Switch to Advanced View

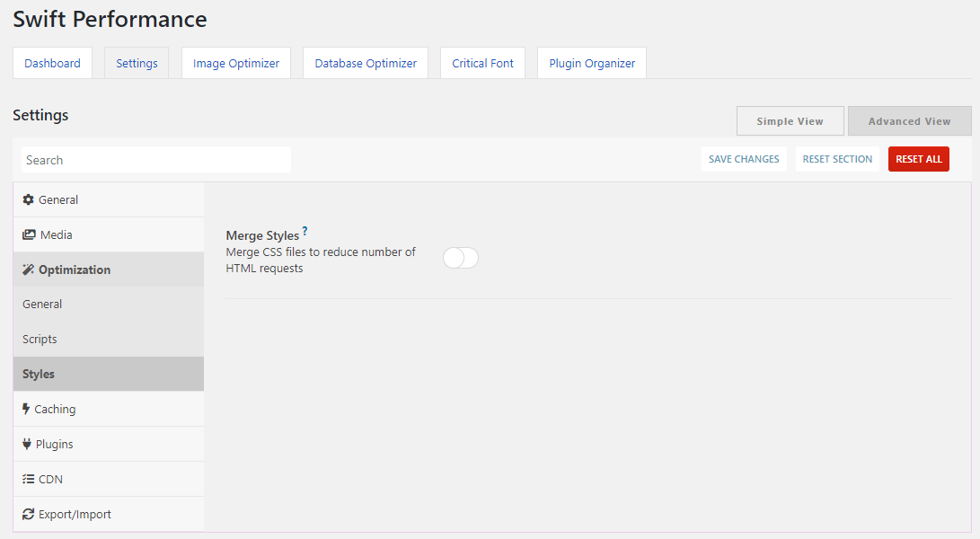(909, 120)
